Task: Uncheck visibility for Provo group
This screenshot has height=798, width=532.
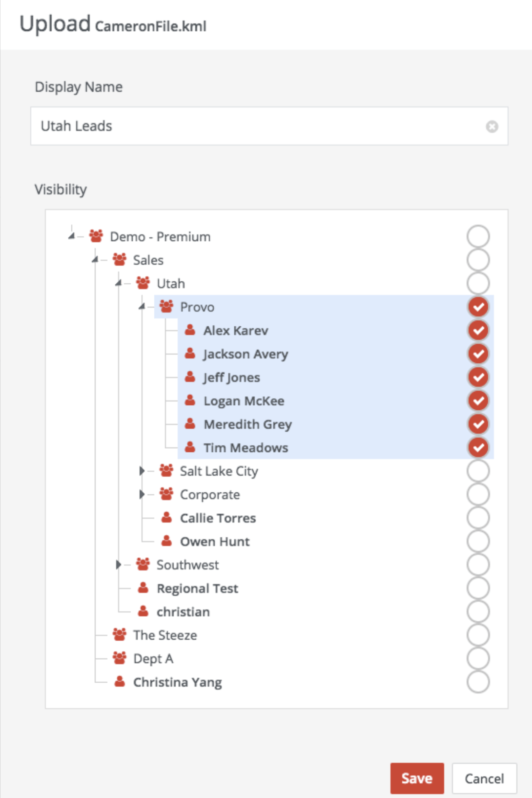Action: tap(478, 307)
